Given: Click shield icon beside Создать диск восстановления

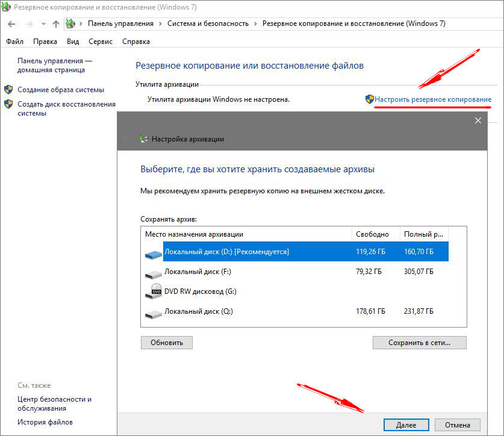Looking at the screenshot, I should (x=8, y=104).
